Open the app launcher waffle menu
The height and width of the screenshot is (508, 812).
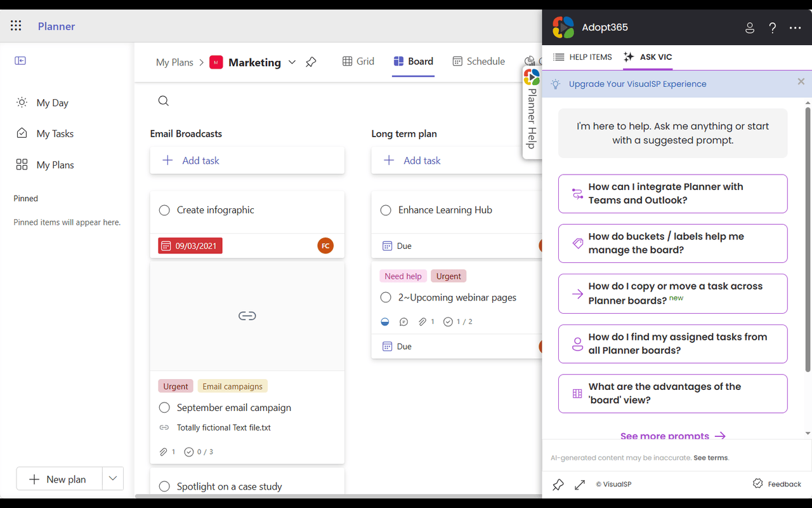coord(16,26)
